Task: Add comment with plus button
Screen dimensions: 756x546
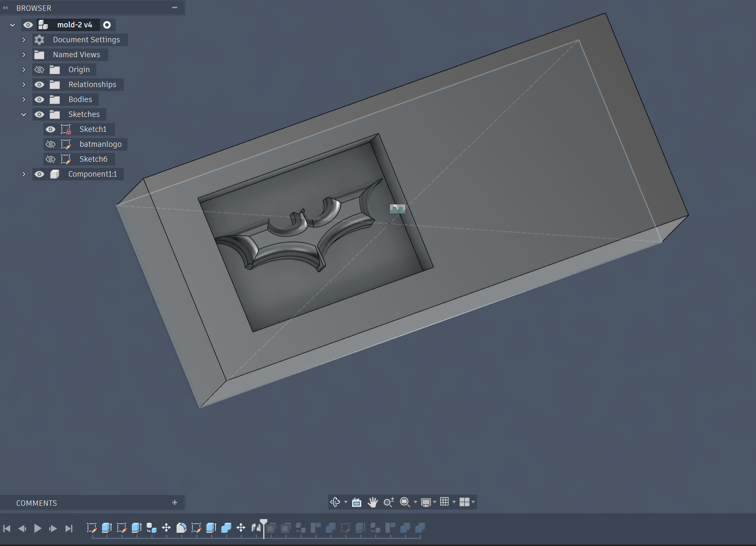Action: point(175,502)
